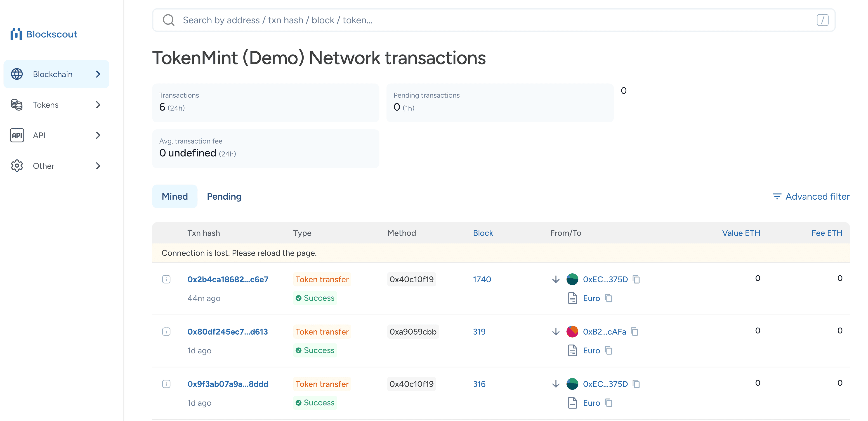This screenshot has height=421, width=868.
Task: Expand the Other menu chevron
Action: click(98, 166)
